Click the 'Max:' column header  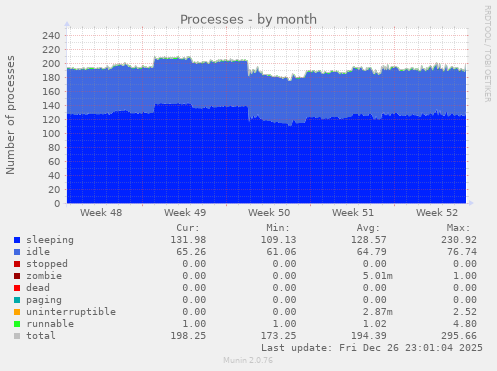(458, 228)
